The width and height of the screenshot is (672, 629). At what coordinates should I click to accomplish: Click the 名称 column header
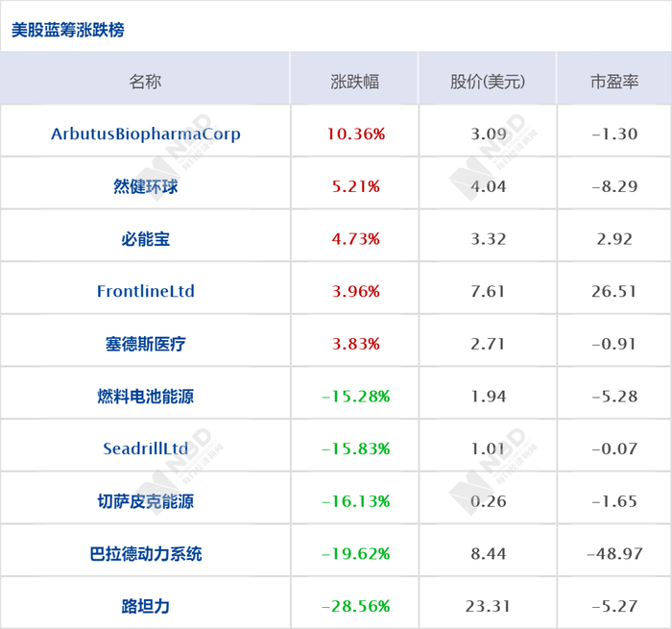click(x=145, y=82)
